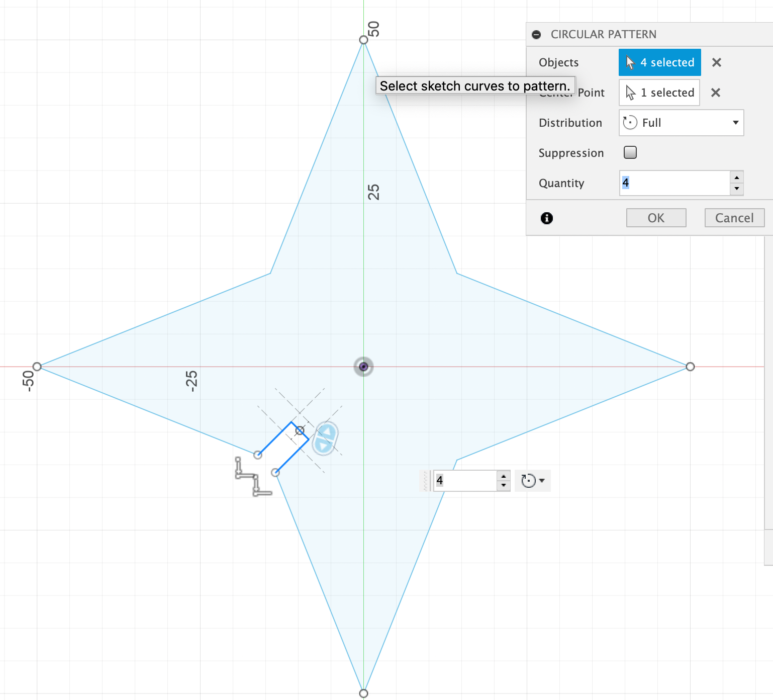The height and width of the screenshot is (700, 773).
Task: Clear the Objects selection with X
Action: tap(716, 62)
